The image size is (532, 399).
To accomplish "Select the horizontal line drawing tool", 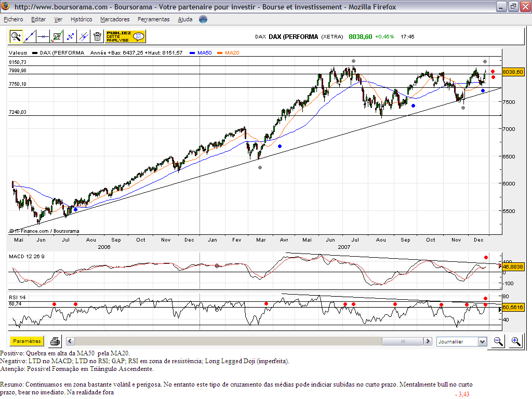I will point(43,36).
